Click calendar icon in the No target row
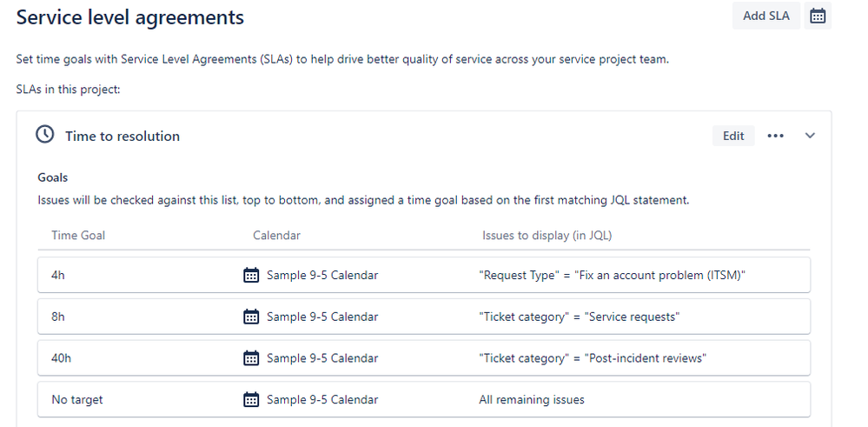This screenshot has width=868, height=427. coord(251,399)
